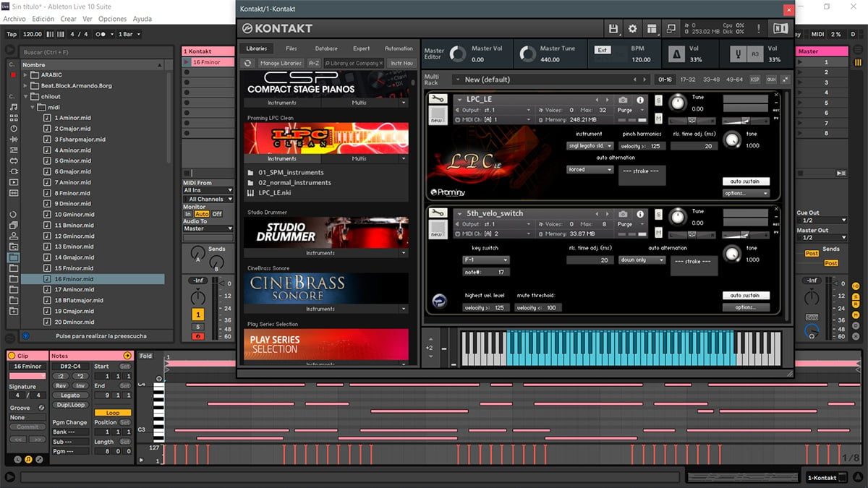This screenshot has height=488, width=868.
Task: Open wrench edit mode for LPC_LE
Action: pos(437,100)
